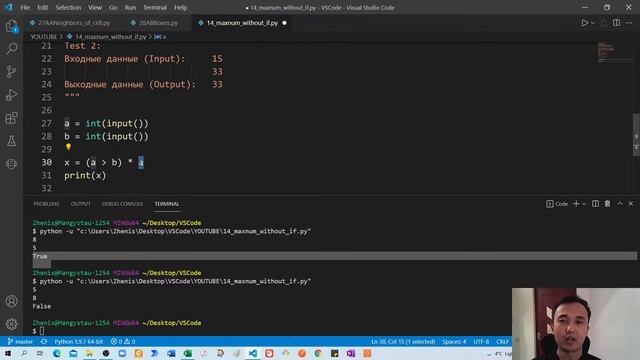This screenshot has height=360, width=640.
Task: Open the Accounts icon in activity bar
Action: point(11,301)
